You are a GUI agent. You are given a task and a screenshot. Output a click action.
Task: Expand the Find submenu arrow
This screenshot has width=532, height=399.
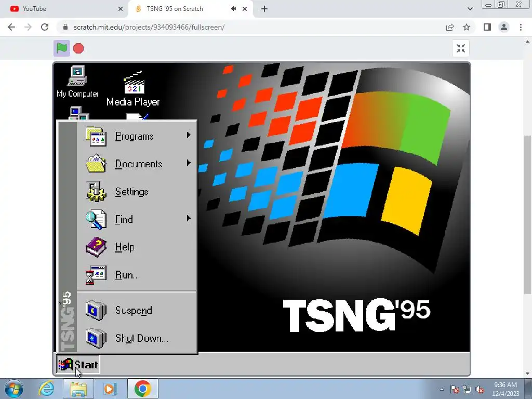(x=189, y=218)
